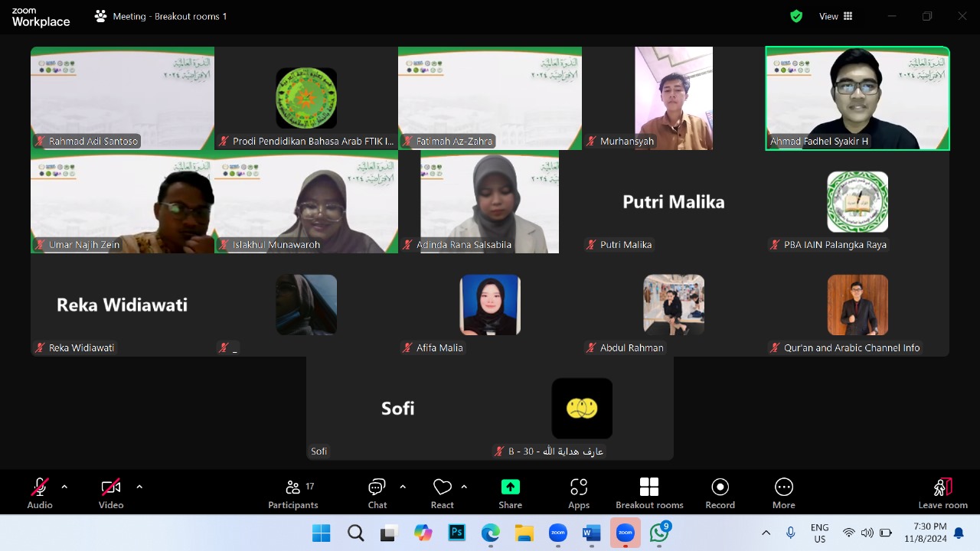The image size is (980, 551).
Task: Open the Chat panel
Action: tap(377, 493)
